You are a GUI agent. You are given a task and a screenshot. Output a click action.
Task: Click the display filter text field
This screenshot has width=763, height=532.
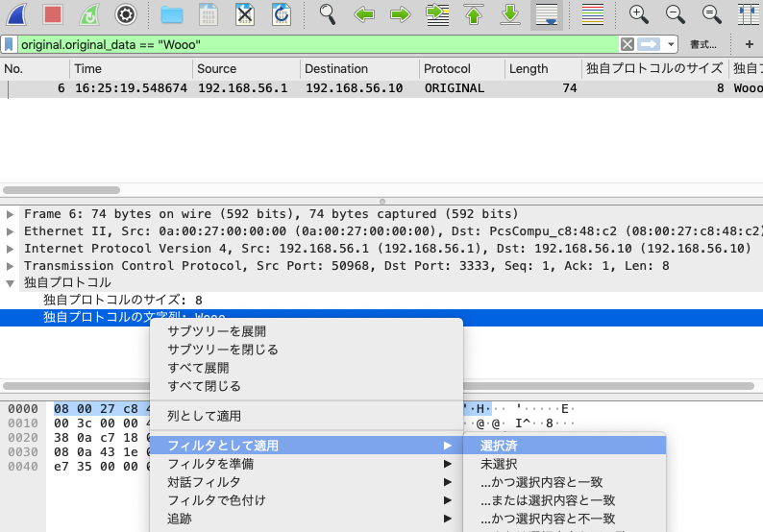click(317, 44)
